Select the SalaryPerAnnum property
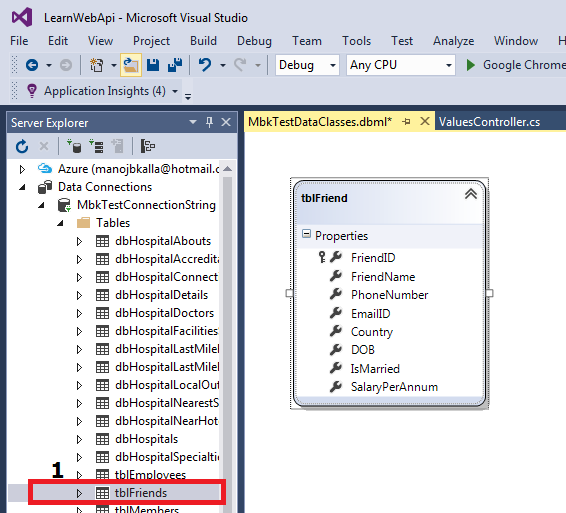566x513 pixels. [x=394, y=387]
